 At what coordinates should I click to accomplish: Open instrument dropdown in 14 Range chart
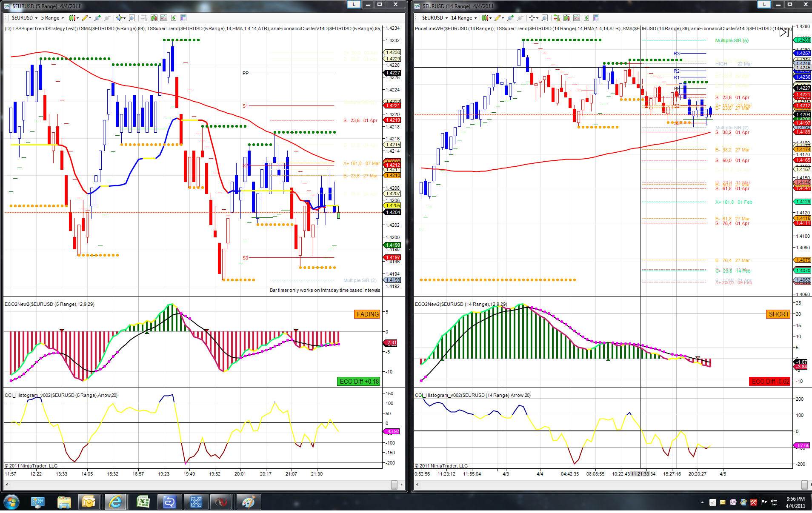435,18
